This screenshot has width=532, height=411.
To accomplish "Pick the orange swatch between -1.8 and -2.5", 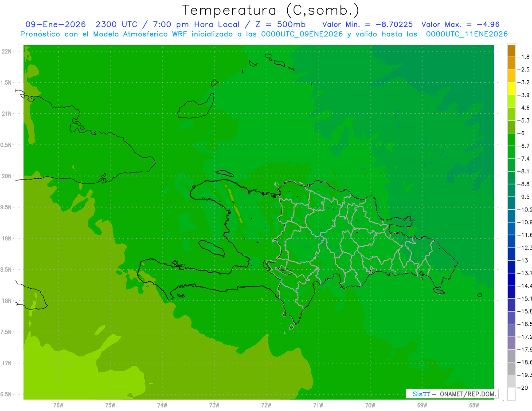I will pyautogui.click(x=511, y=63).
